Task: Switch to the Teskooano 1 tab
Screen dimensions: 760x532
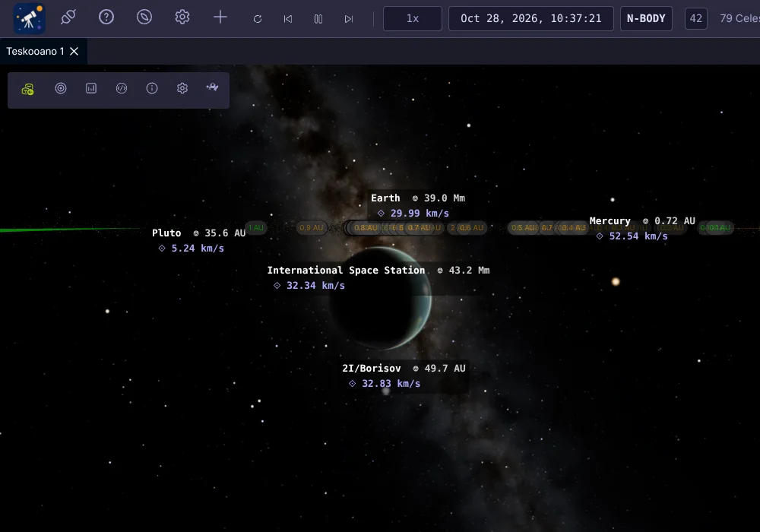Action: tap(35, 52)
